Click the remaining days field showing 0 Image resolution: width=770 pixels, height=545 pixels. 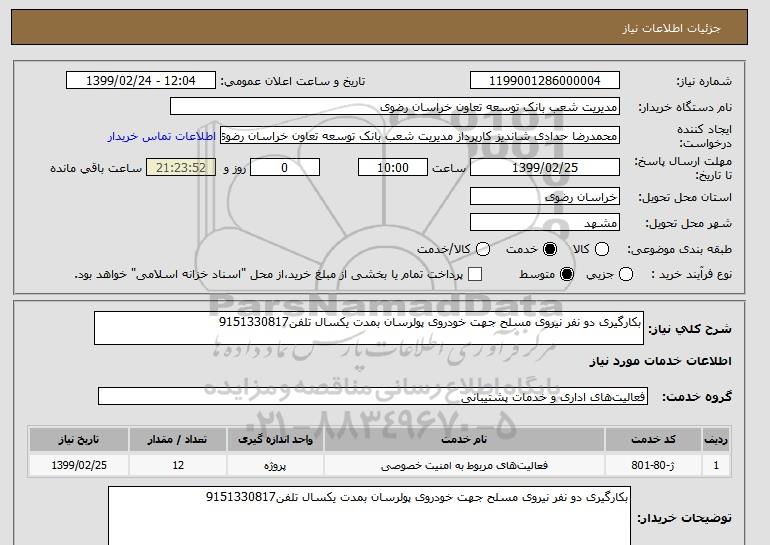point(285,167)
